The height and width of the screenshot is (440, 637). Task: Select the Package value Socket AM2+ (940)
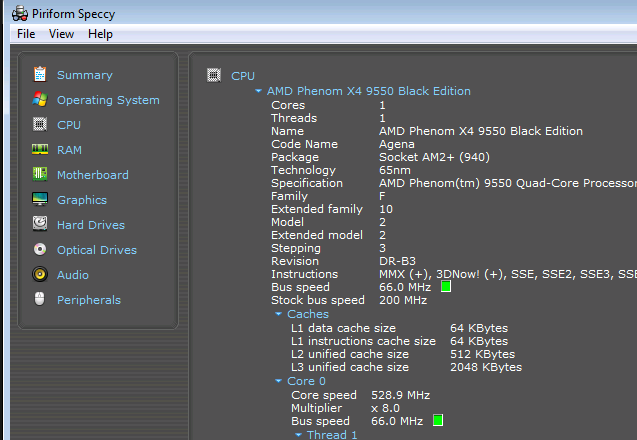tap(434, 157)
